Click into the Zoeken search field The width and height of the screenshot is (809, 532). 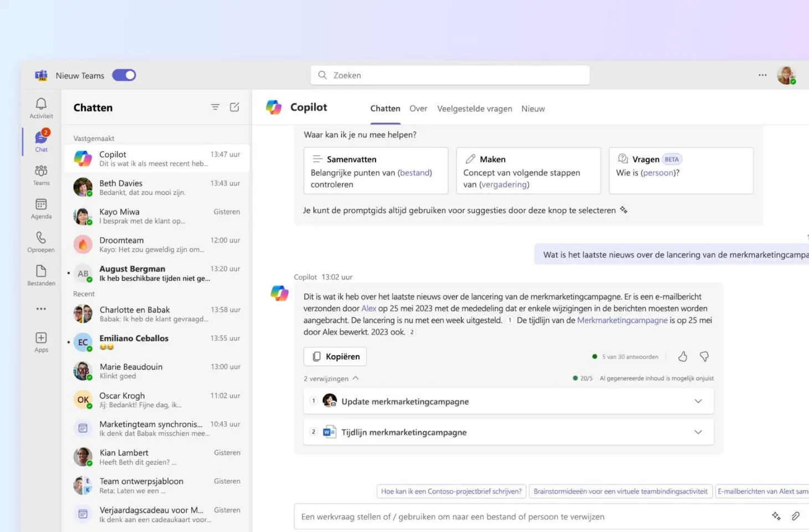(450, 75)
